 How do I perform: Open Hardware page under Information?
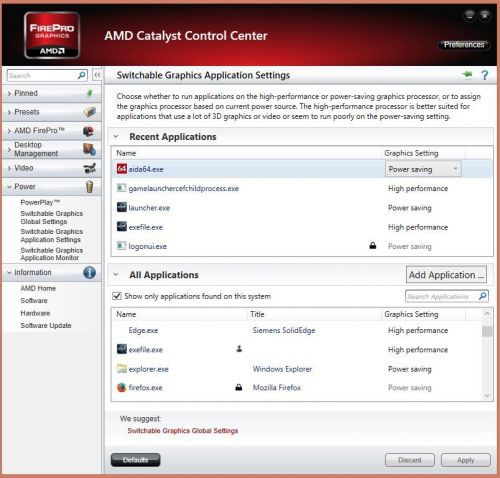tap(35, 313)
